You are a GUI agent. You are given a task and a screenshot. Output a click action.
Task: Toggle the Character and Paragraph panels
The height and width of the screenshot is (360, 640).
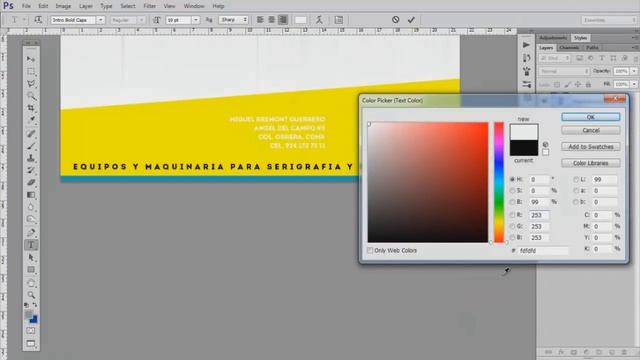pos(339,20)
